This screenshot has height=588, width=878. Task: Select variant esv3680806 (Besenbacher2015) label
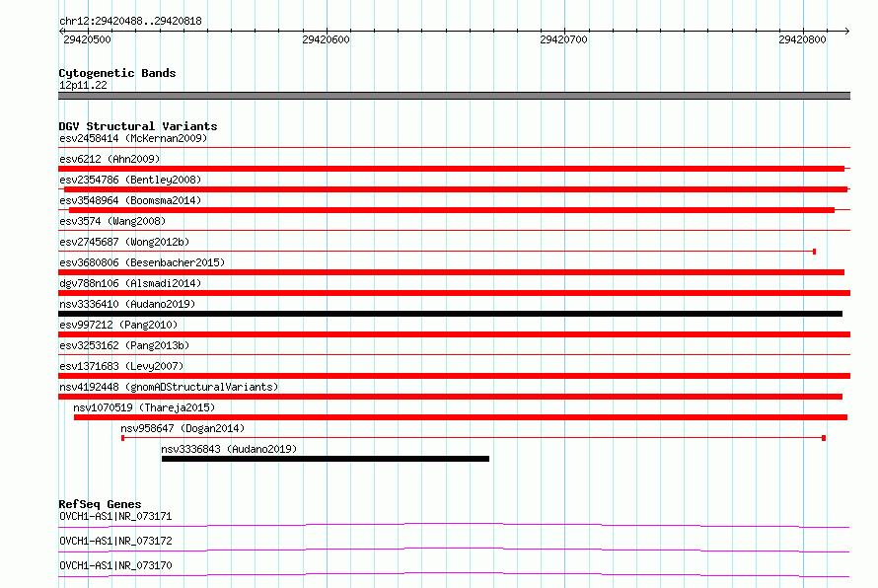click(142, 262)
